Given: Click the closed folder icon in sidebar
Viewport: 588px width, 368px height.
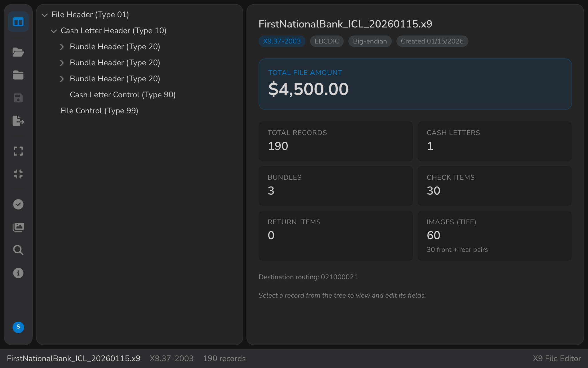Looking at the screenshot, I should 18,75.
